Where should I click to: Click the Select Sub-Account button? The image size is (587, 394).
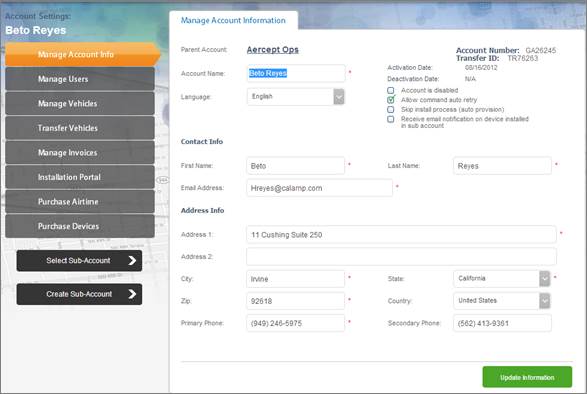coord(79,260)
